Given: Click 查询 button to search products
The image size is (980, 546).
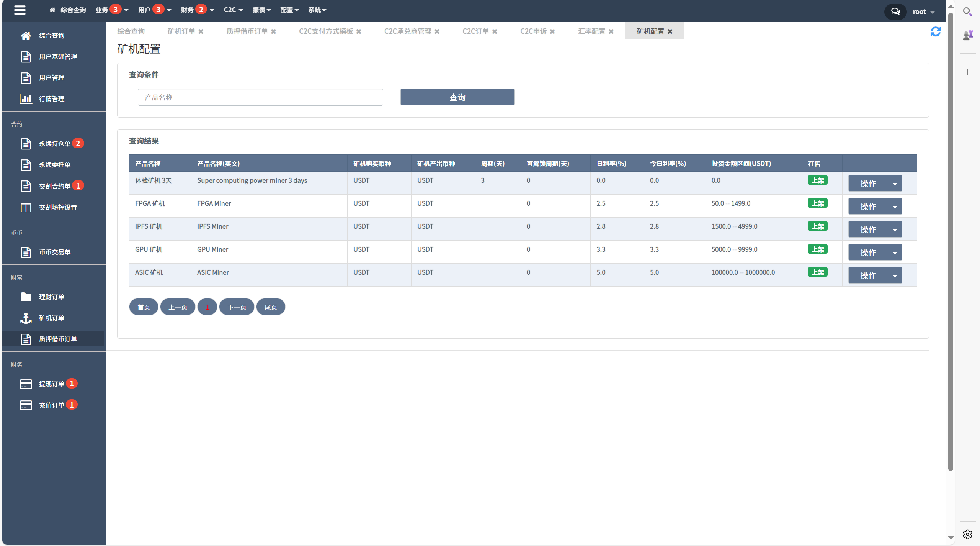Looking at the screenshot, I should click(x=457, y=97).
